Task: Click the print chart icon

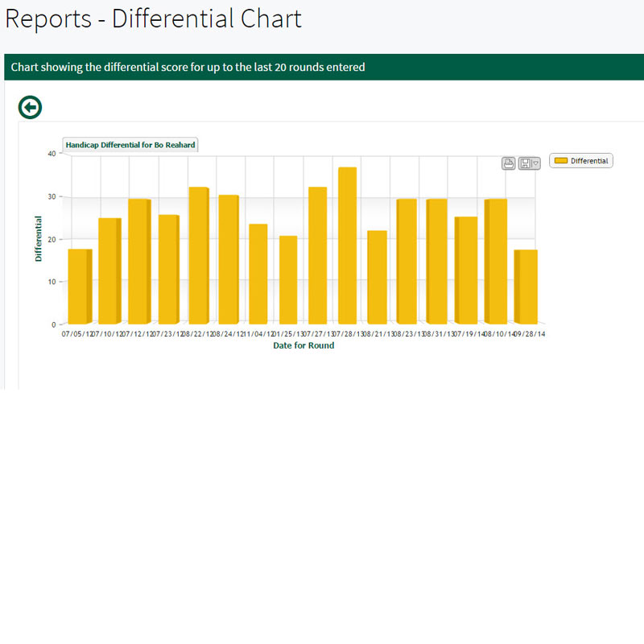Action: [x=509, y=163]
